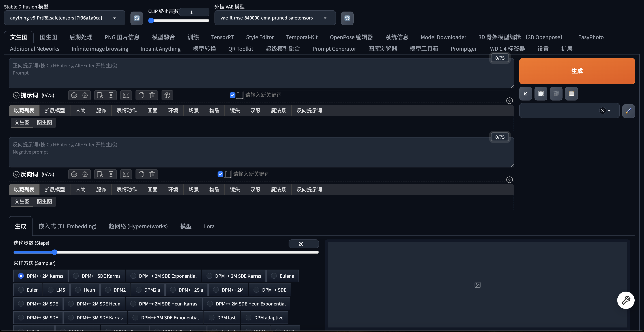The height and width of the screenshot is (332, 644).
Task: Open the Lora tab
Action: coord(209,226)
